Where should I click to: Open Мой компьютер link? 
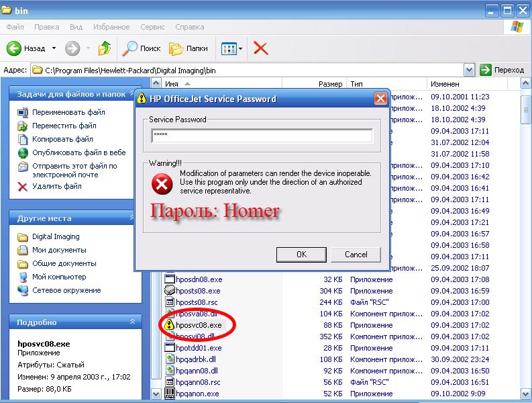pyautogui.click(x=59, y=277)
